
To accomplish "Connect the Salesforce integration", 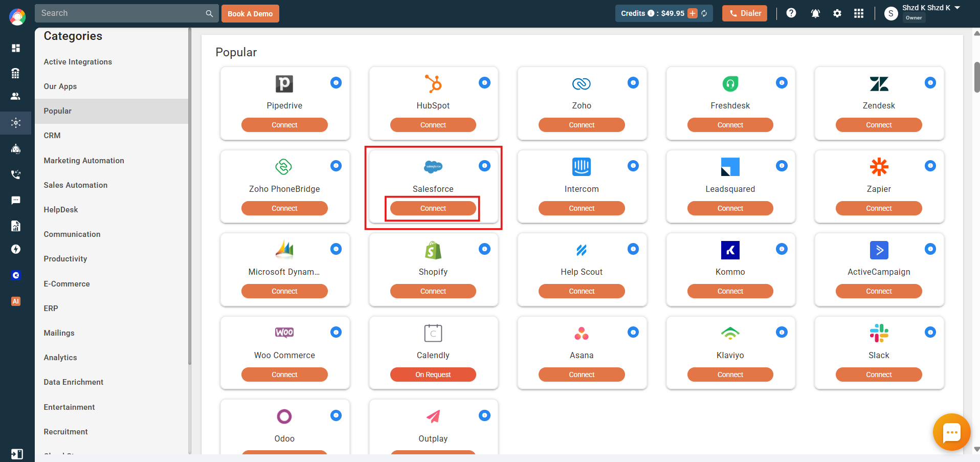I will 433,208.
